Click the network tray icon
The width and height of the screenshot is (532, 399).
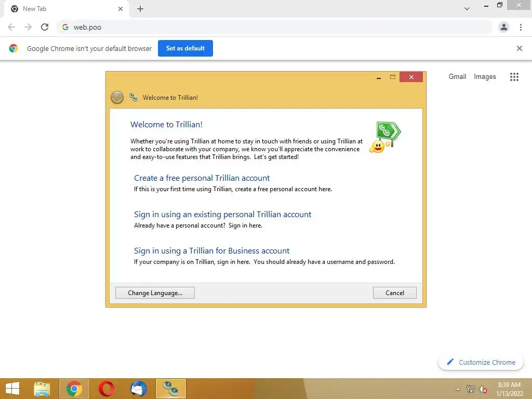(471, 389)
